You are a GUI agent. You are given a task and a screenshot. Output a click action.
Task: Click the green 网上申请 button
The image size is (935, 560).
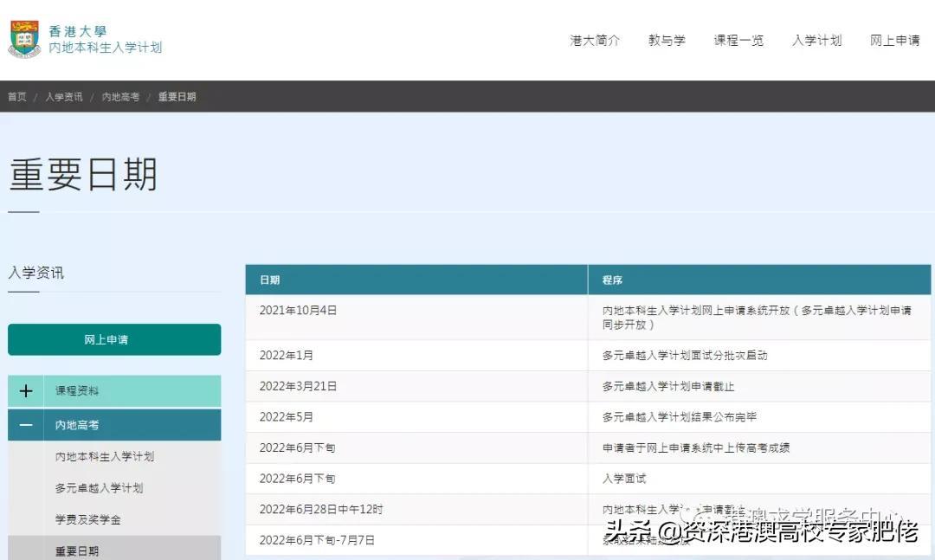click(114, 340)
